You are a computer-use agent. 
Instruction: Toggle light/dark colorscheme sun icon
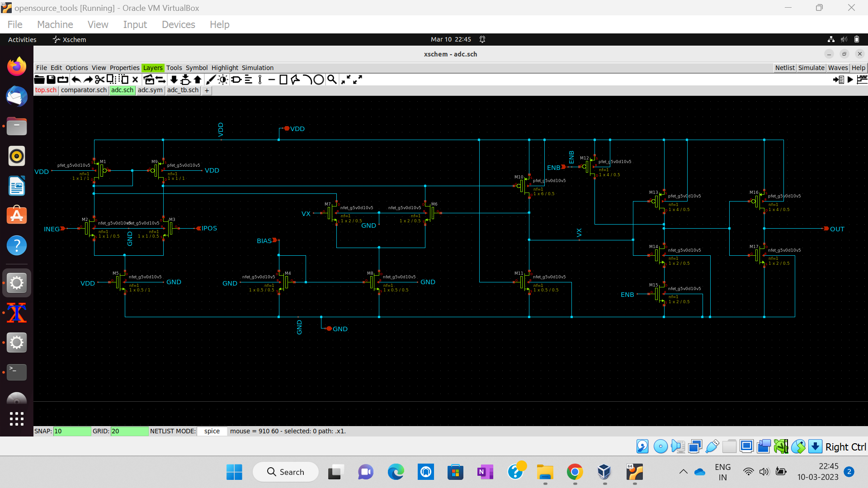(223, 80)
